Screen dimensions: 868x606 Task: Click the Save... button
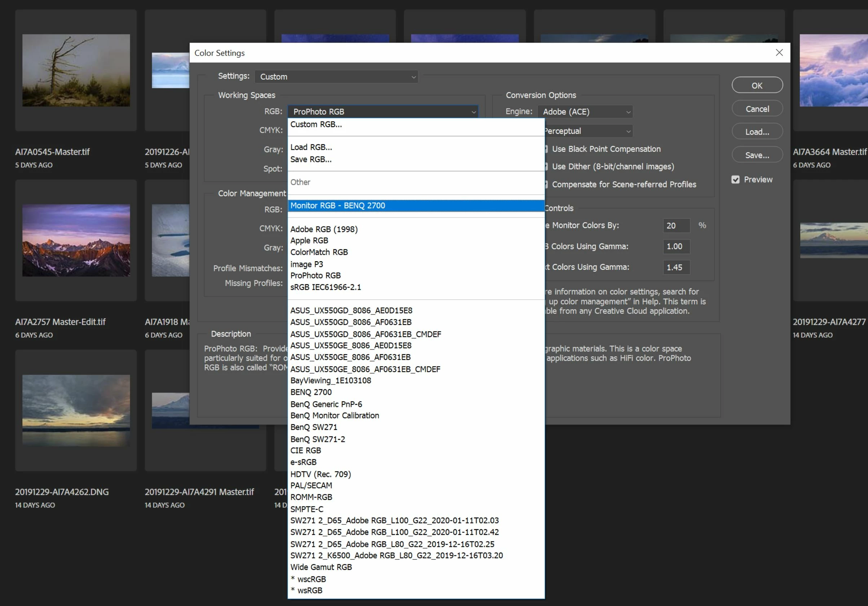pyautogui.click(x=757, y=155)
